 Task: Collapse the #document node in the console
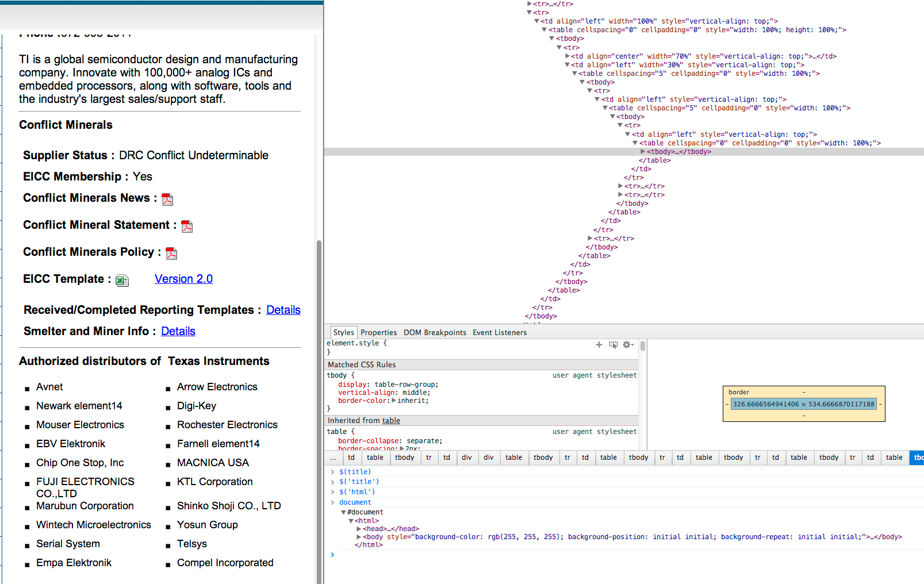click(343, 512)
